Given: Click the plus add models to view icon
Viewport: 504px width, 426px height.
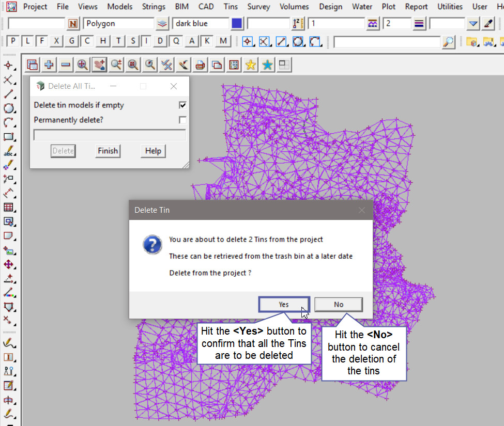Looking at the screenshot, I should click(x=49, y=65).
